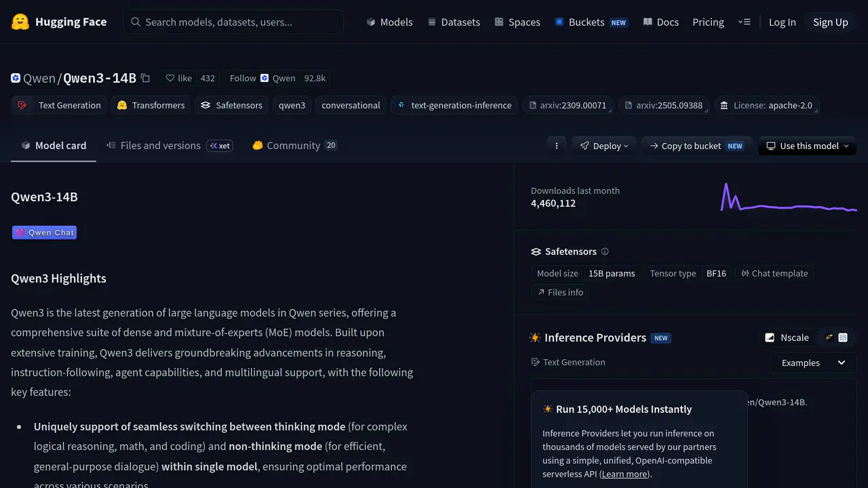The width and height of the screenshot is (868, 488).
Task: Open the Pricing page link
Action: click(708, 22)
